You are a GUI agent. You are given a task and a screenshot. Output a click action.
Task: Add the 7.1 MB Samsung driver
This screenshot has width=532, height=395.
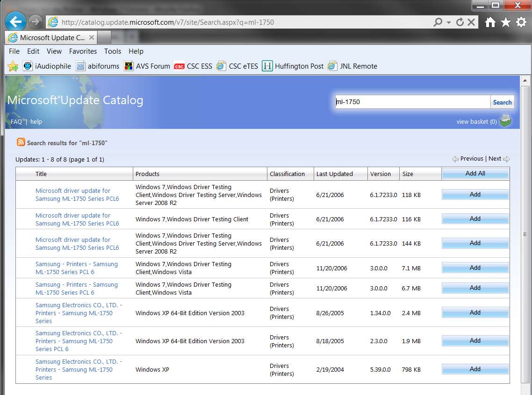coord(475,268)
